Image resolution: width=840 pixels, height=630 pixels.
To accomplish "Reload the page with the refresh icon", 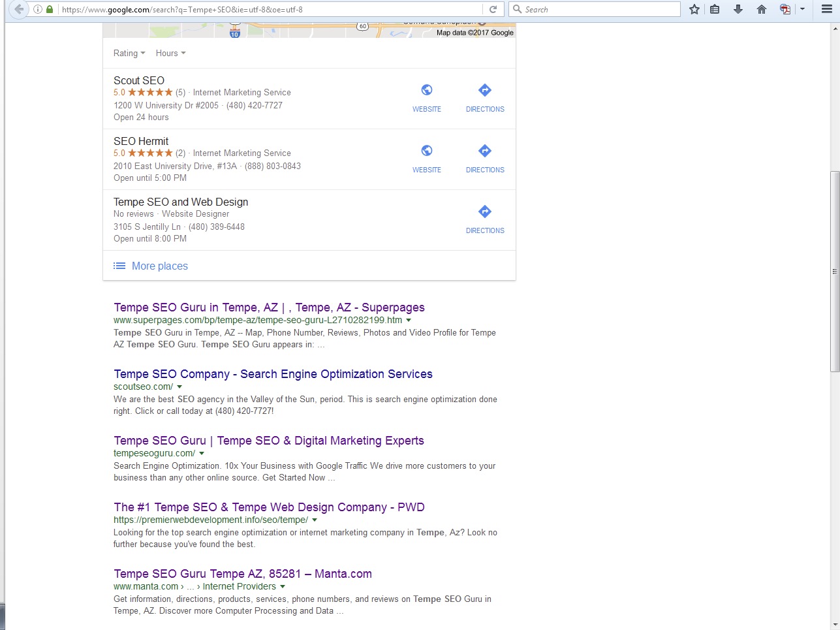I will 493,9.
